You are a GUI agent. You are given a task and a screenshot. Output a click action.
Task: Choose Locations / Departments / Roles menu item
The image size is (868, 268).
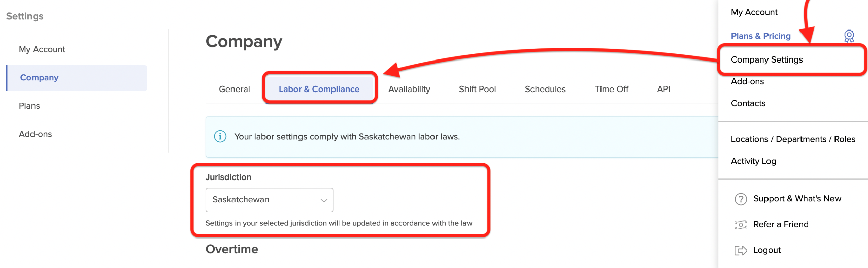coord(793,139)
